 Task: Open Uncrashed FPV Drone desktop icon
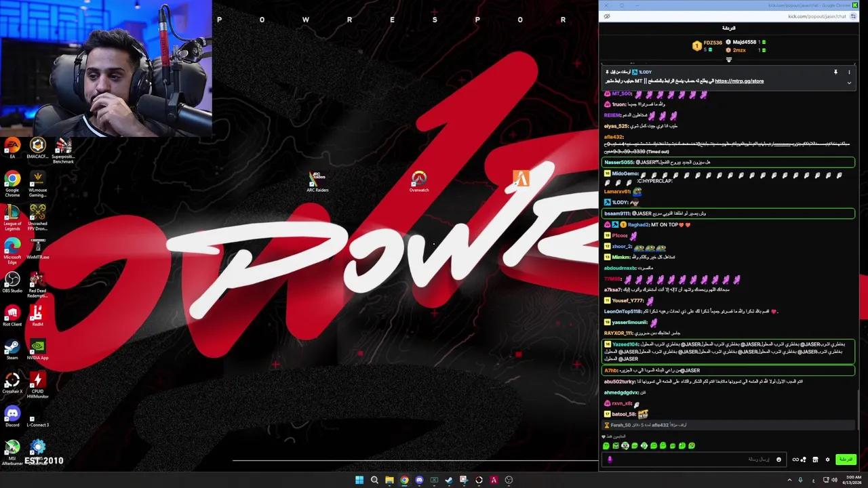[37, 218]
